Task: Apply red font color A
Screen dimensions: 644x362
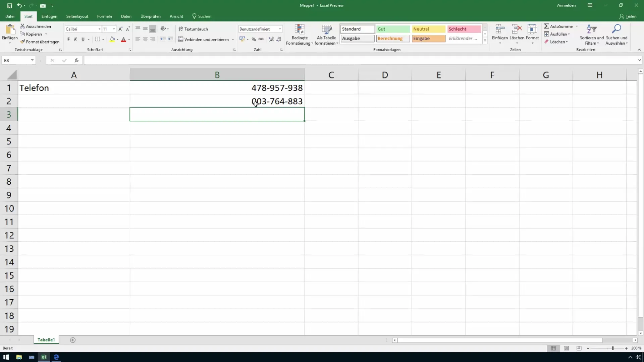Action: coord(123,39)
